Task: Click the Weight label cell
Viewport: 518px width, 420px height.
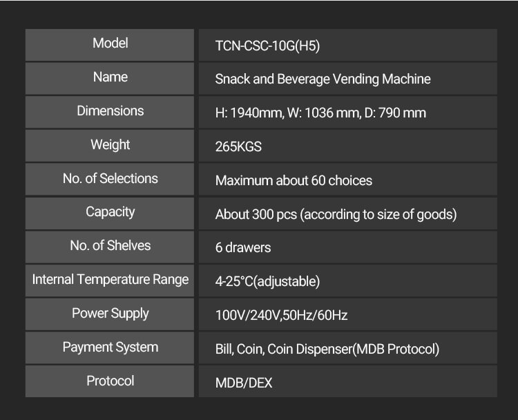Action: click(x=111, y=145)
